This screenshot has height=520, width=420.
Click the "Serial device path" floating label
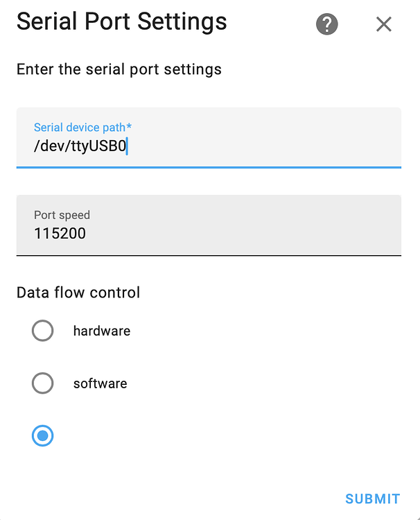(x=79, y=128)
